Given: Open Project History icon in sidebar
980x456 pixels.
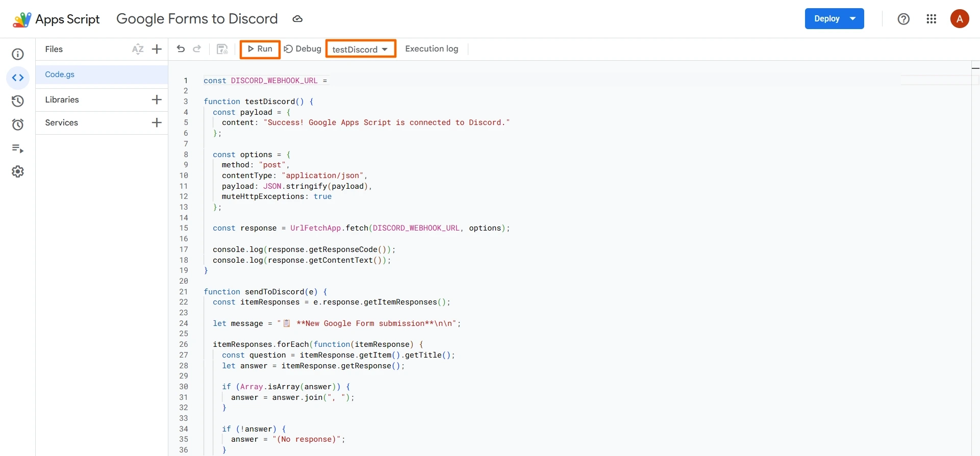Looking at the screenshot, I should tap(18, 101).
